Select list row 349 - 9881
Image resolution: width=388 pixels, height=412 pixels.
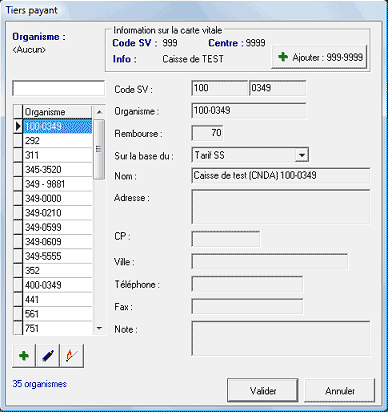coord(57,184)
